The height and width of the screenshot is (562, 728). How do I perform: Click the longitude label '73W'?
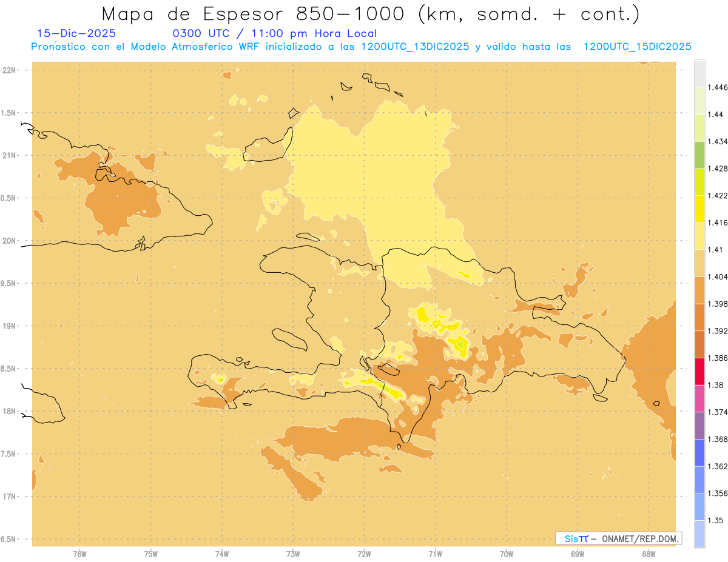(293, 554)
